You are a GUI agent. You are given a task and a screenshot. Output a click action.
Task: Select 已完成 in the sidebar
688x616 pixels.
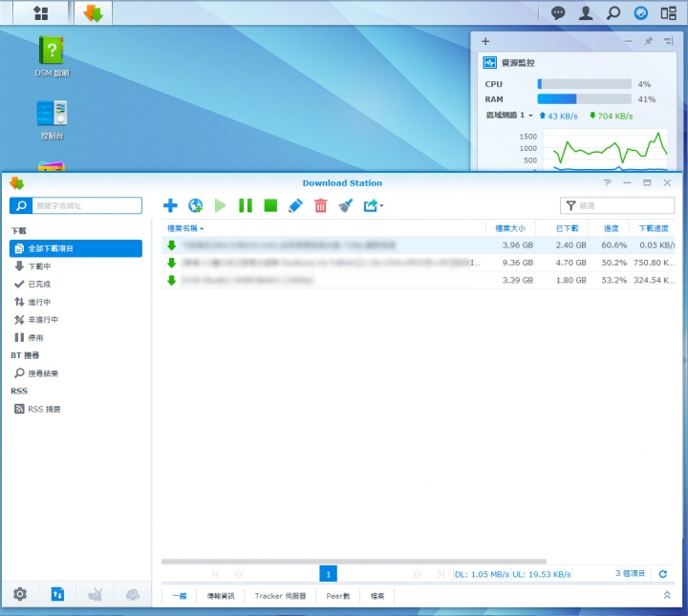click(75, 284)
